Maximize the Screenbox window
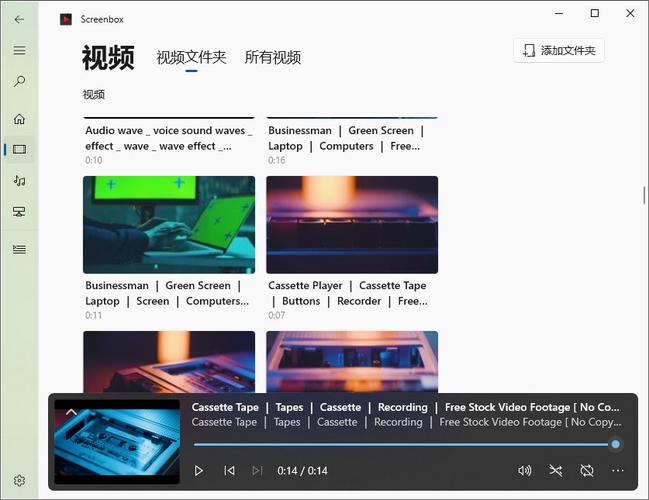The height and width of the screenshot is (500, 649). (x=594, y=13)
